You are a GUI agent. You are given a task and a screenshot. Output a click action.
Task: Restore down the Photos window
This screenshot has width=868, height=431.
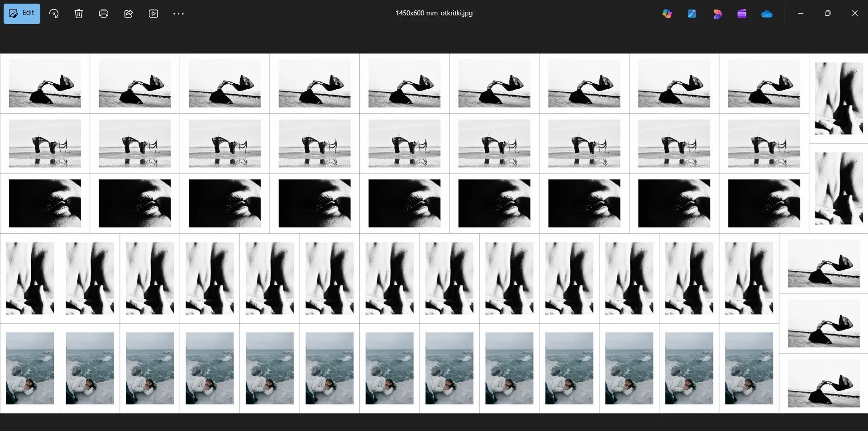point(828,13)
